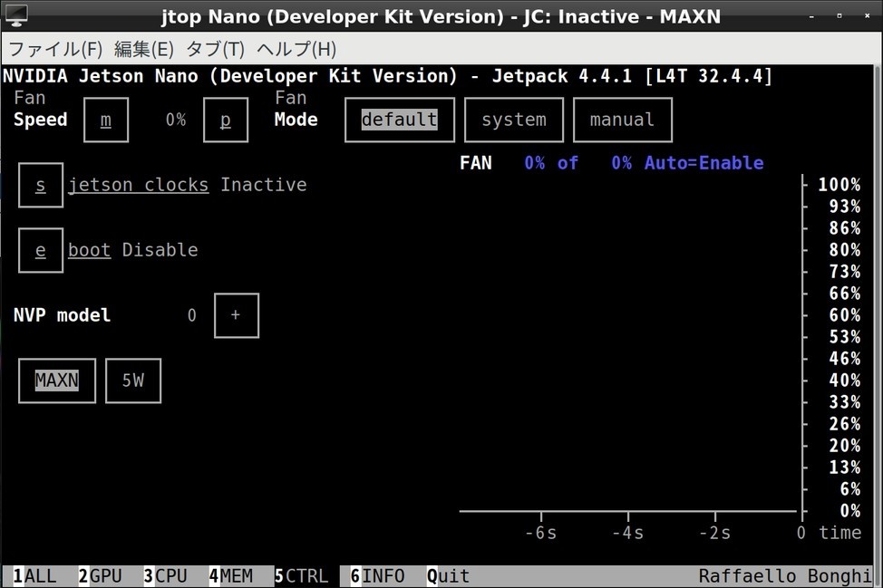The image size is (883, 588).
Task: Select the 5W power mode
Action: pyautogui.click(x=133, y=381)
